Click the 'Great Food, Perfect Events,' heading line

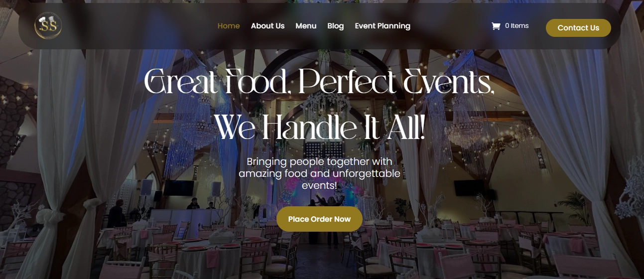tap(319, 82)
